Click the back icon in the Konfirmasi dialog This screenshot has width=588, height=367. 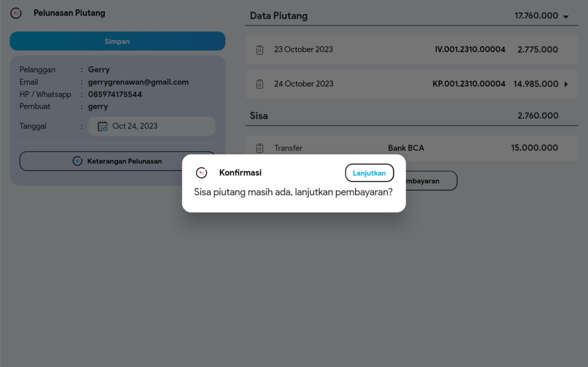click(x=201, y=173)
